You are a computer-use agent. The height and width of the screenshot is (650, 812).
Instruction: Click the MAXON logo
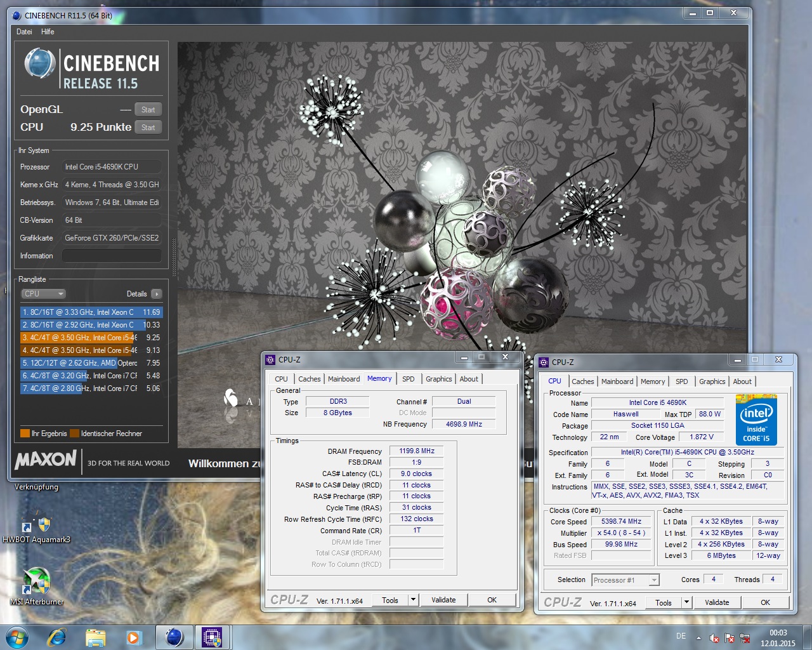46,460
